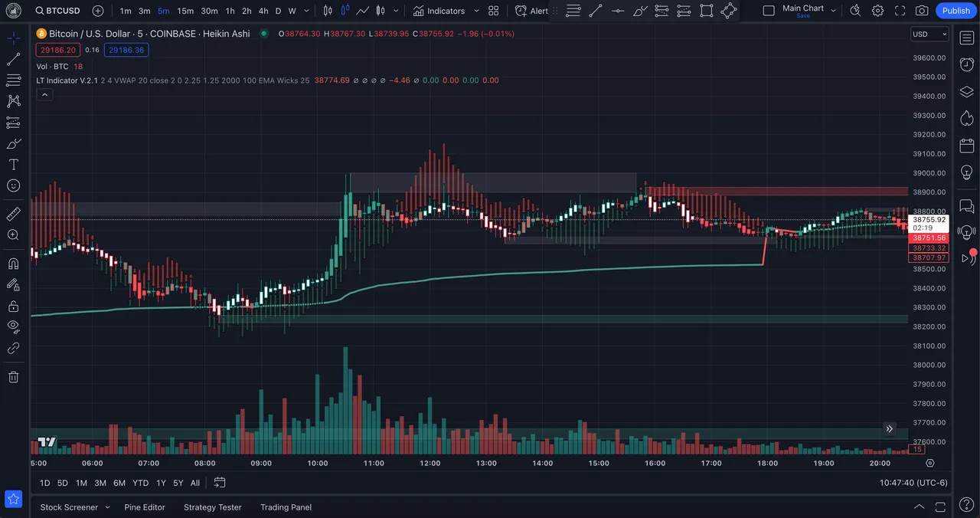The height and width of the screenshot is (518, 980).
Task: Select the Text tool
Action: [x=14, y=165]
